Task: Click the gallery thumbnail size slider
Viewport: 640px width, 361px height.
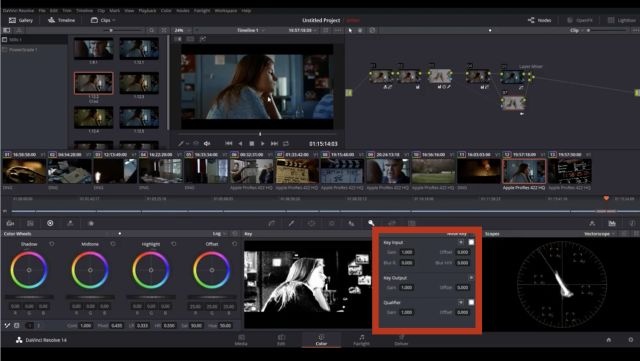Action: pos(122,30)
